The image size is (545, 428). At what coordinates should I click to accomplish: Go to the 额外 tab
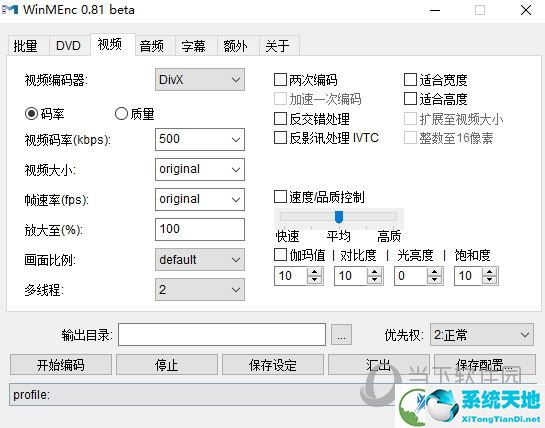point(238,46)
